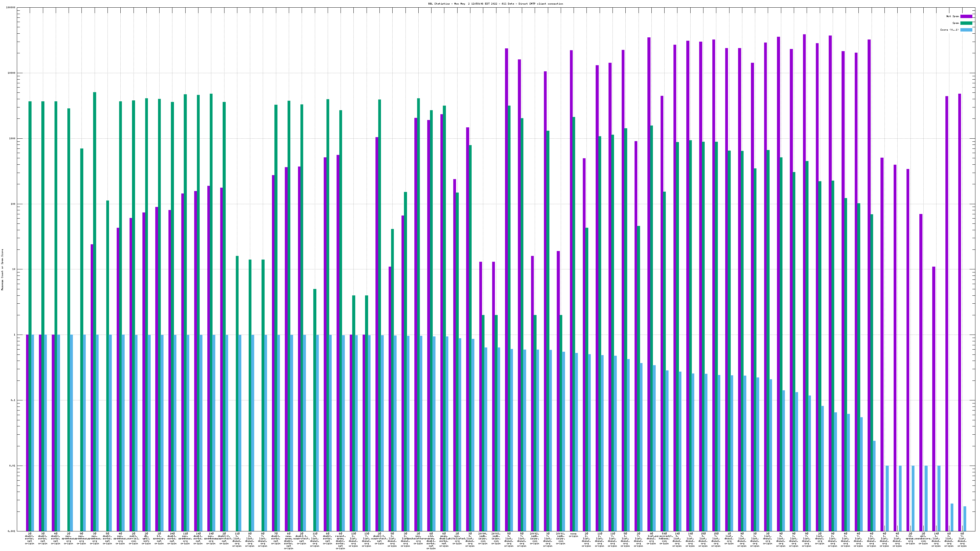The width and height of the screenshot is (980, 551).
Task: Click the psbl.surriel.com x-axis label
Action: coord(133,538)
